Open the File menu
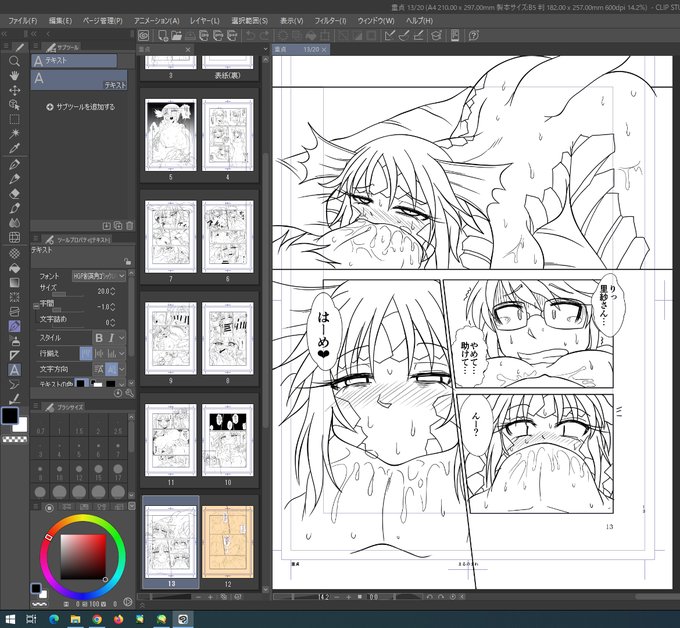680x628 pixels. 23,20
